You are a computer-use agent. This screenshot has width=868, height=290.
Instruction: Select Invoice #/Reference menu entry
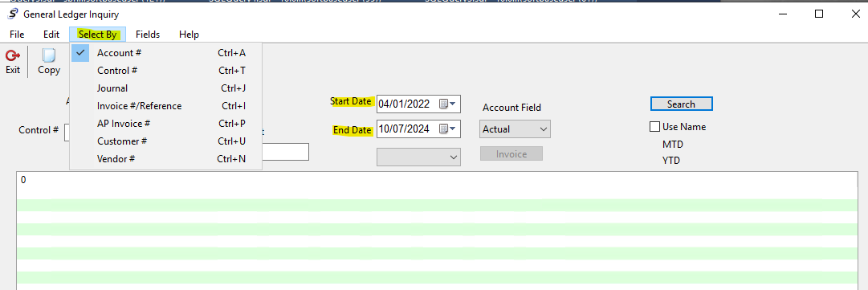click(165, 106)
